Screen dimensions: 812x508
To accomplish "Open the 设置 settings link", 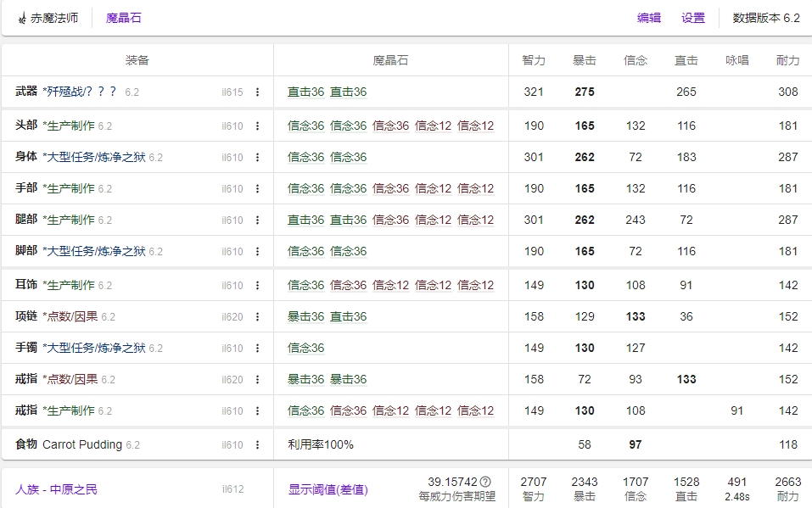I will (693, 18).
